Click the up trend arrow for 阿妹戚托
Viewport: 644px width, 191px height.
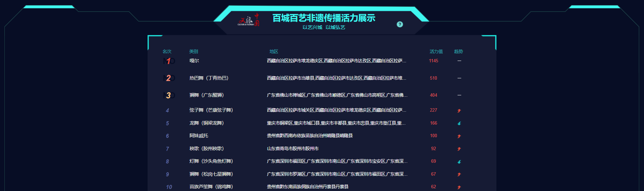click(459, 136)
